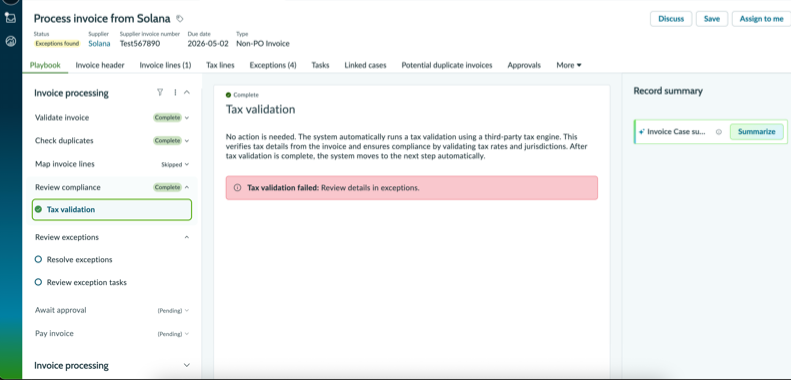The image size is (791, 383).
Task: Switch to the Playbook tab
Action: (x=45, y=65)
